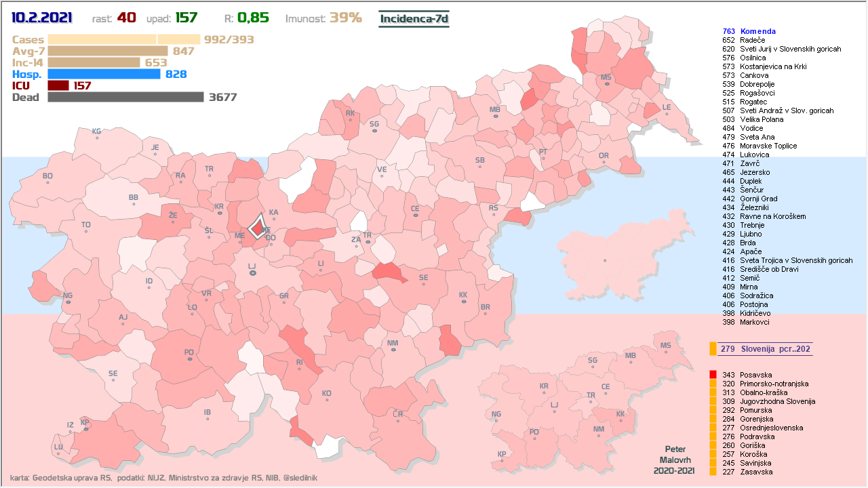868x488 pixels.
Task: Click the Novo Mesto (NM) marker on main map
Action: click(393, 350)
